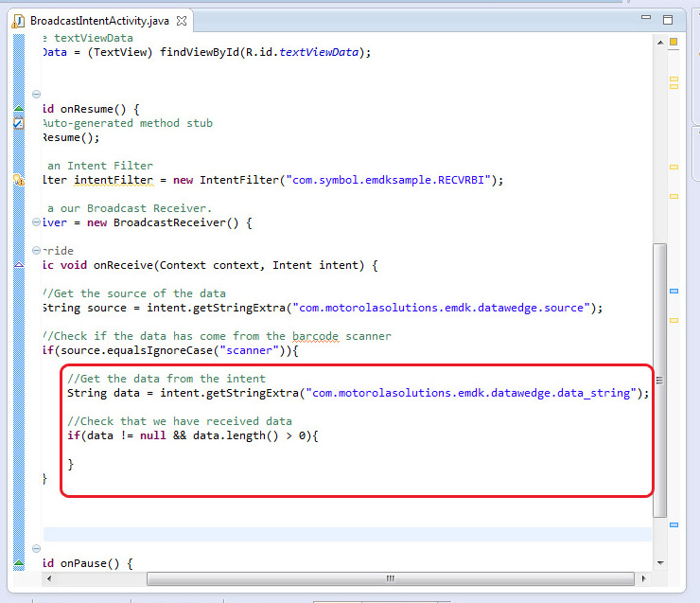Screen dimensions: 700x603
Task: Open the warning quick-fix lightbulb for intentFilter
Action: (18, 180)
